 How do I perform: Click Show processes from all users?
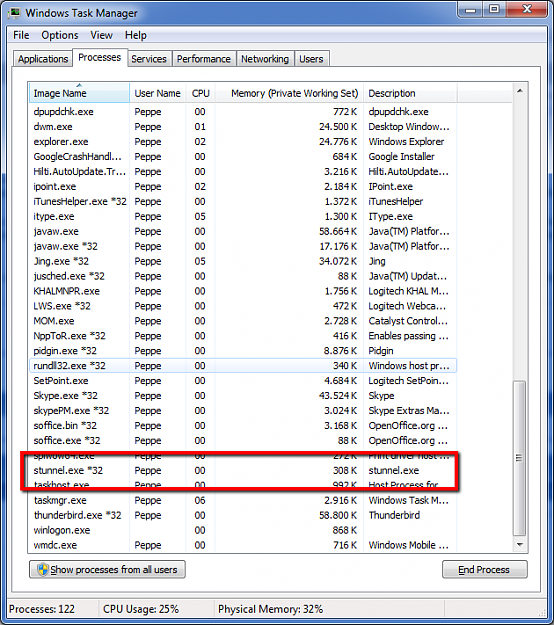click(107, 570)
